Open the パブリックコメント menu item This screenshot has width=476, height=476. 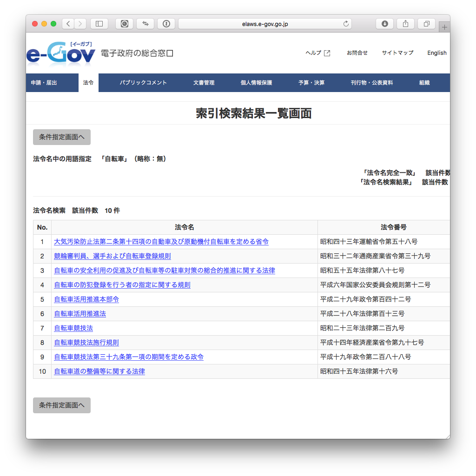pos(143,83)
